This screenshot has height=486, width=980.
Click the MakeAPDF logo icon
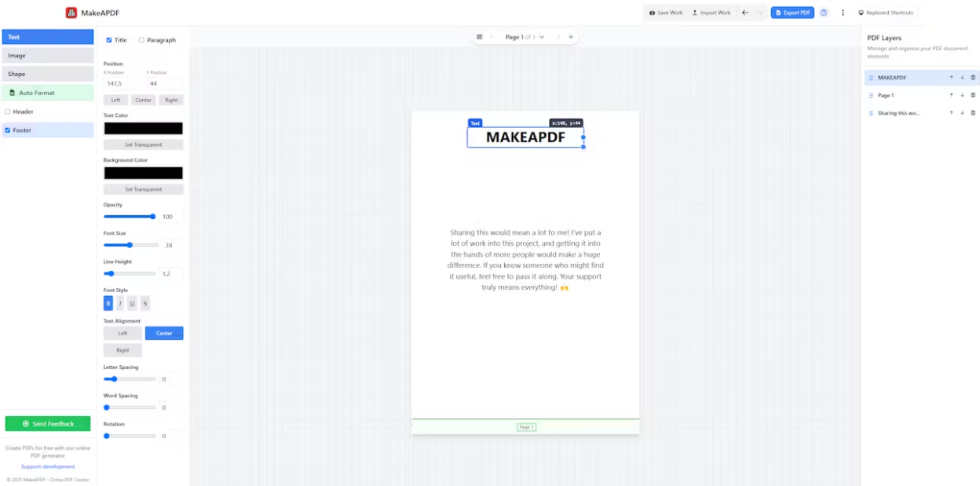(71, 13)
